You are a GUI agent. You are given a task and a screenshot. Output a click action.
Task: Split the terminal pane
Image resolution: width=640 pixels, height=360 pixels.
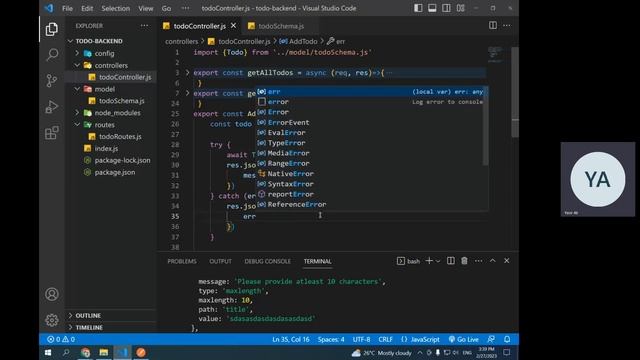451,260
